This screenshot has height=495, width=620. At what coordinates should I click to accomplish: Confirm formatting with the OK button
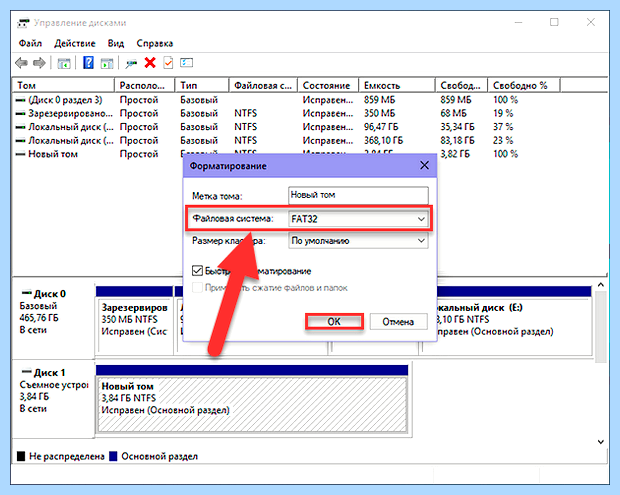tap(334, 321)
